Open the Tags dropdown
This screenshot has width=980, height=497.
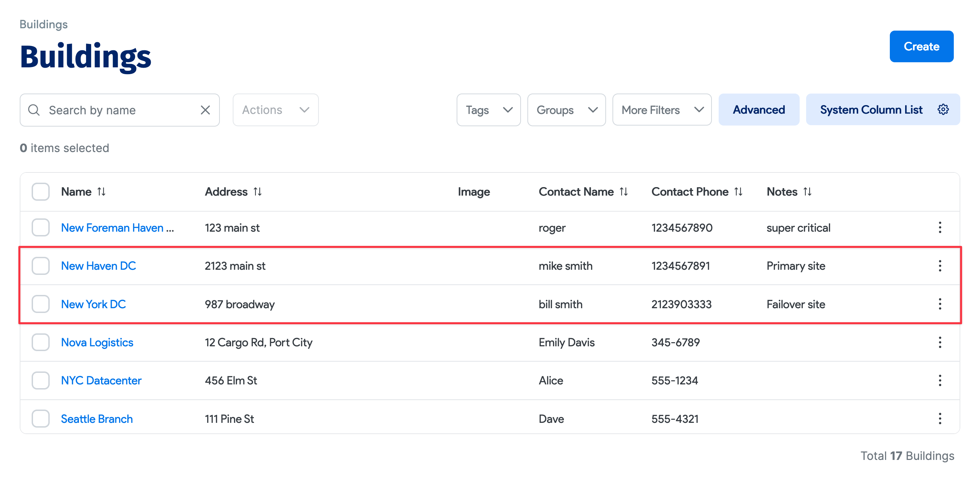[489, 110]
